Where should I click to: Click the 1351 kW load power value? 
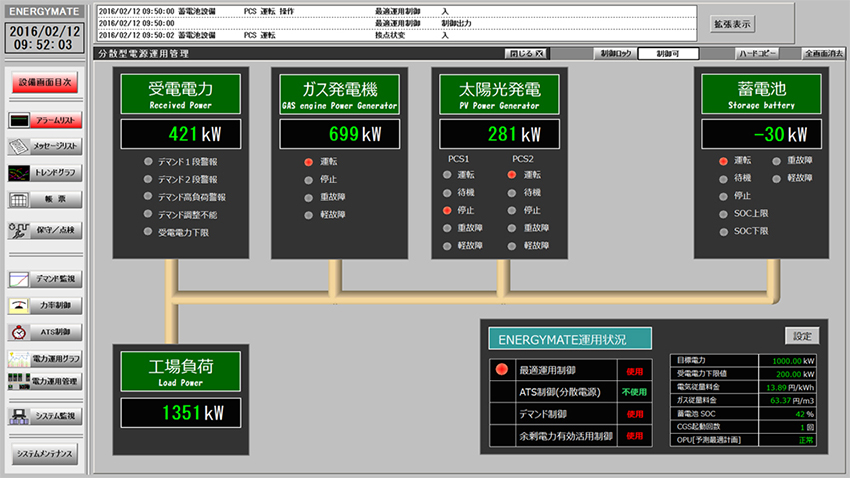point(181,412)
